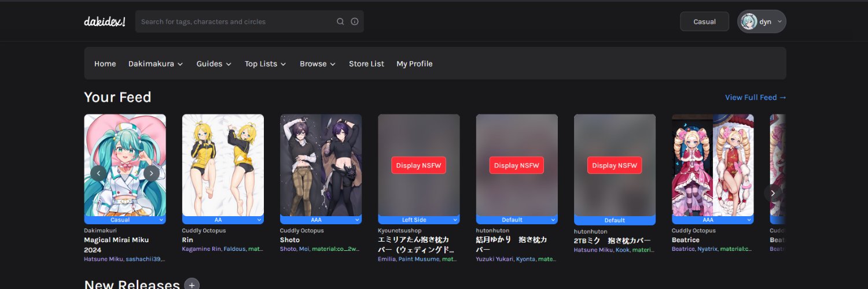Expand the Top Lists menu

[265, 64]
